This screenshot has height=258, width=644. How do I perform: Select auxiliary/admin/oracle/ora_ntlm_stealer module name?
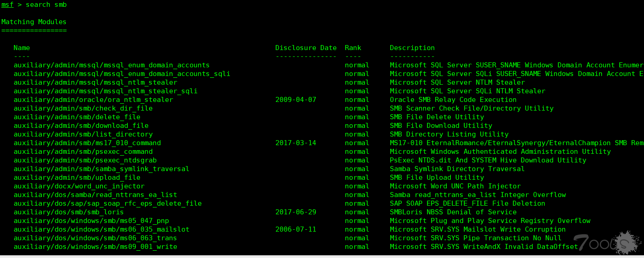[93, 100]
